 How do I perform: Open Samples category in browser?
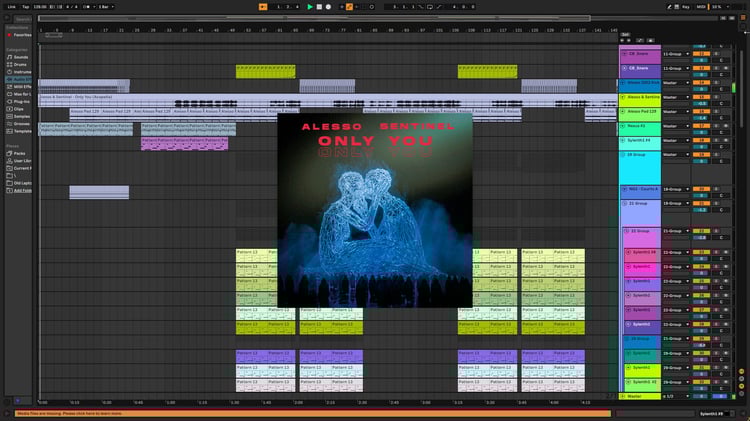click(x=18, y=116)
